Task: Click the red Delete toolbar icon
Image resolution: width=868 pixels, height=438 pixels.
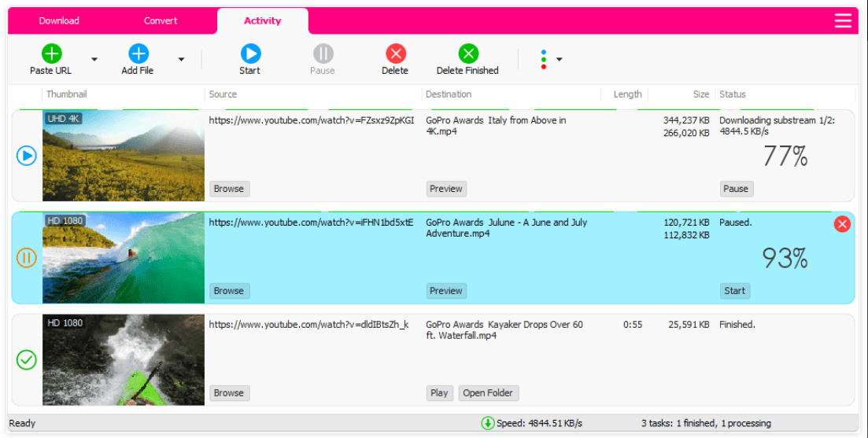Action: coord(395,53)
